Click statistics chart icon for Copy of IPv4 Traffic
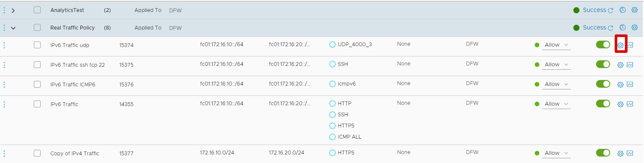Viewport: 644px width, 163px height. (x=630, y=153)
